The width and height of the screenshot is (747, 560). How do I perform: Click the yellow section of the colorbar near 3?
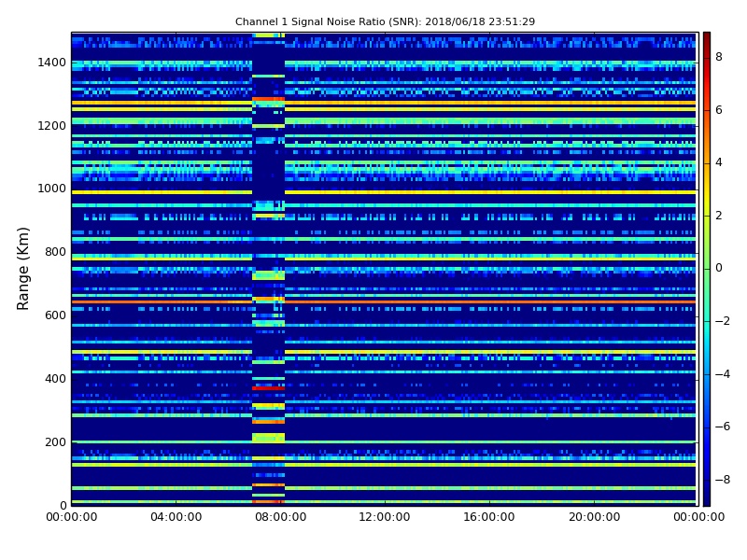tap(707, 189)
